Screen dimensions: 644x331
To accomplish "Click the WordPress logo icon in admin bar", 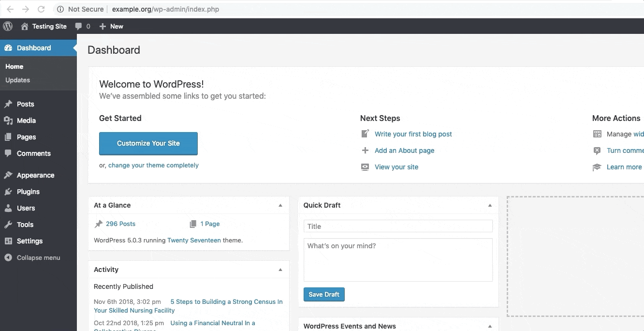I will [8, 26].
